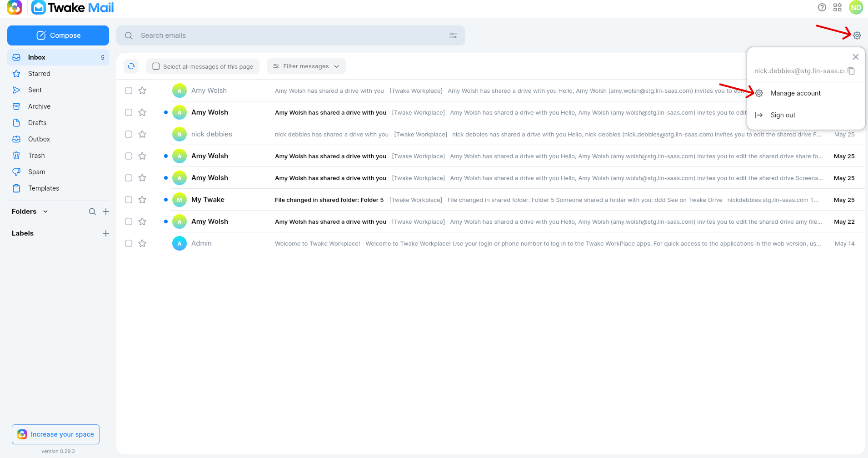Check Select all messages of this page
This screenshot has height=458, width=868.
pyautogui.click(x=203, y=66)
